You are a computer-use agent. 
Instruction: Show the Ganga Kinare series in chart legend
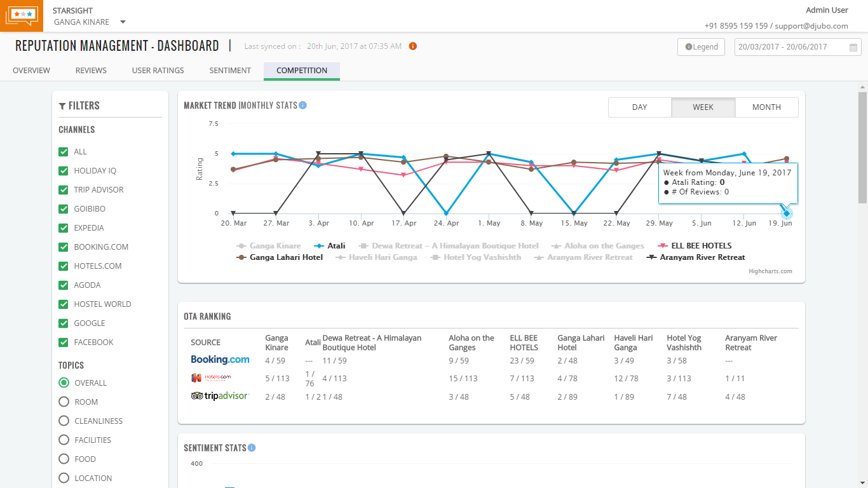(x=269, y=246)
